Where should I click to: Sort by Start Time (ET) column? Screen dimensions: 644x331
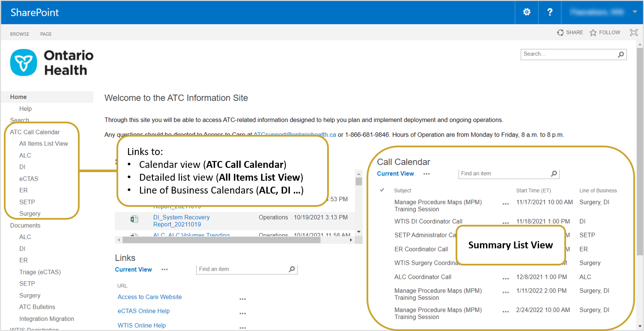(534, 191)
